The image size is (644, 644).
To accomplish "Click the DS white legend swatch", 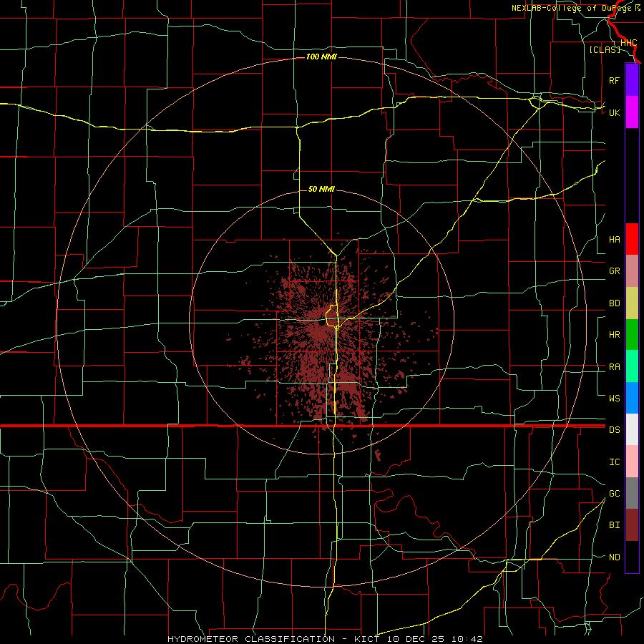I will 632,429.
